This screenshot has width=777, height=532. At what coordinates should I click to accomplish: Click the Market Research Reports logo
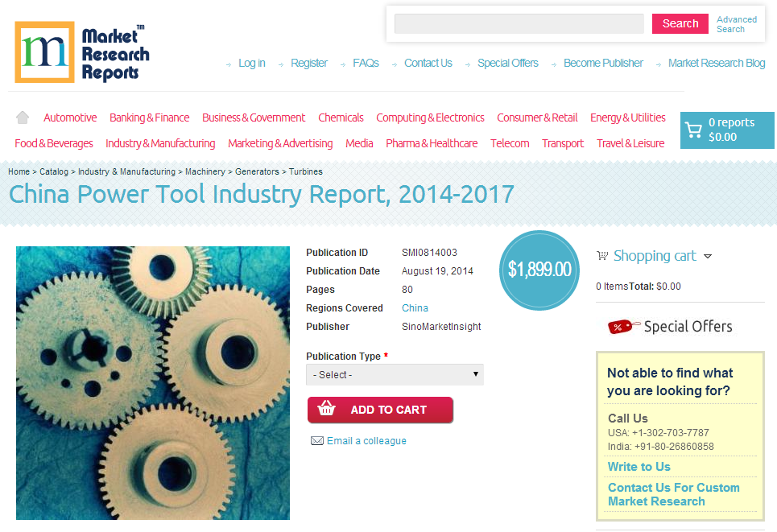click(82, 52)
